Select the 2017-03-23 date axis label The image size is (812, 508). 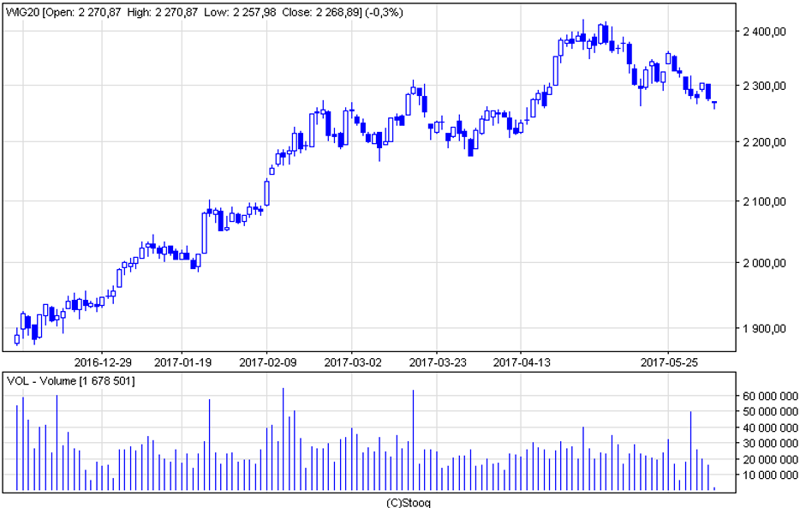tap(437, 362)
